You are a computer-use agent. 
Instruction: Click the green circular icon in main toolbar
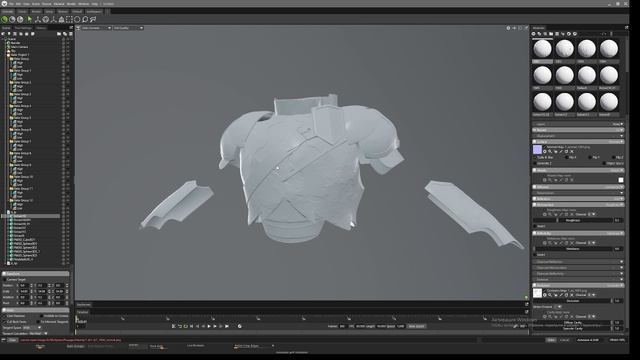tap(4, 19)
